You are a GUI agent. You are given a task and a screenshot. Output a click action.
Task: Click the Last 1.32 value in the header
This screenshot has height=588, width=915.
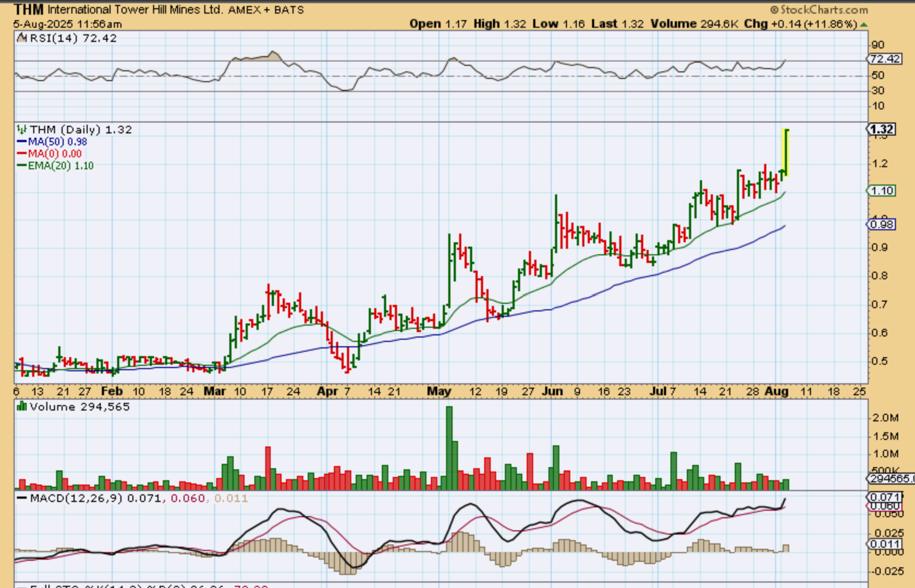617,24
